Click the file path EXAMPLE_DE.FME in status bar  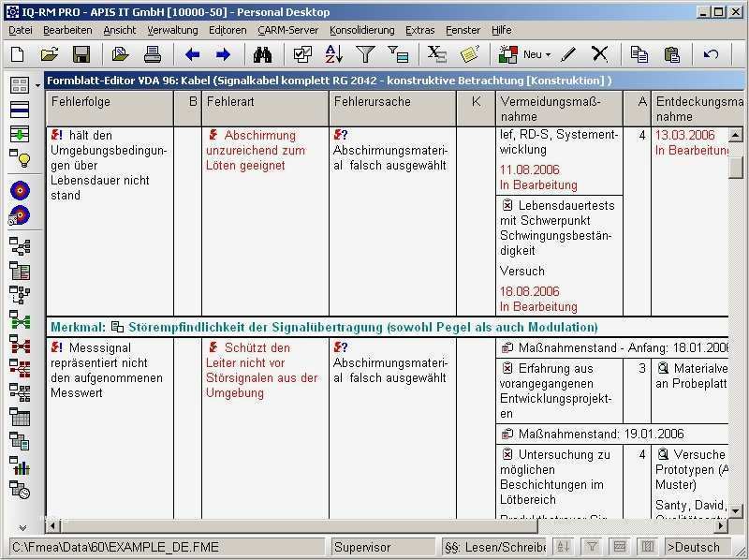[168, 547]
